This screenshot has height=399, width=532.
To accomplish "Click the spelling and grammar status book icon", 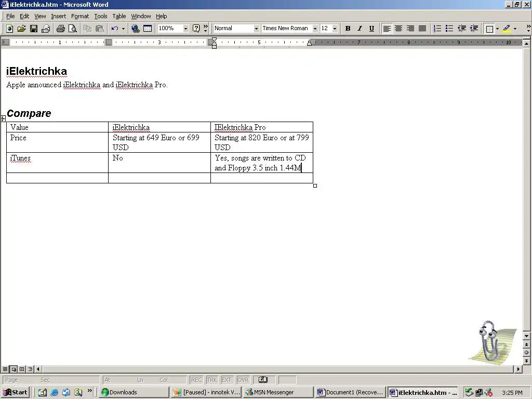I will [263, 380].
